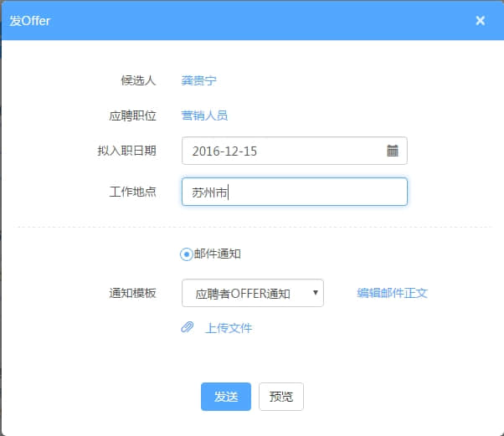Click the paperclip attachment icon
Viewport: 504px width, 436px height.
pos(188,327)
